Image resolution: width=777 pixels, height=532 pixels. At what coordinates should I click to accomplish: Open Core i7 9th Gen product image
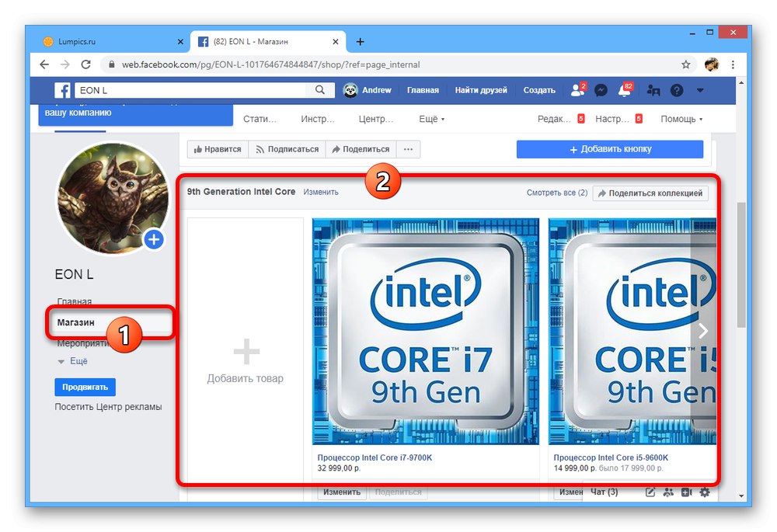click(426, 332)
